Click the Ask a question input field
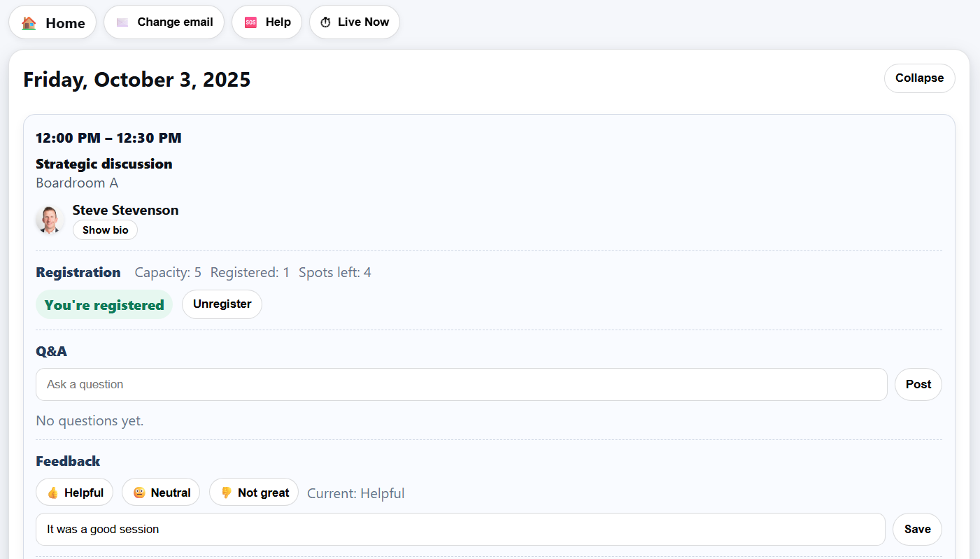 point(462,384)
